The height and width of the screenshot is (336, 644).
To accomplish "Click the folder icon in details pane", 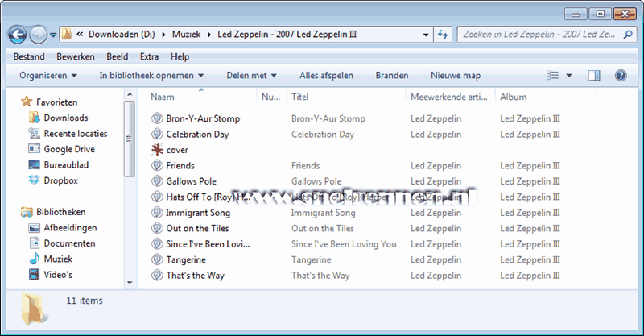I will pos(34,308).
